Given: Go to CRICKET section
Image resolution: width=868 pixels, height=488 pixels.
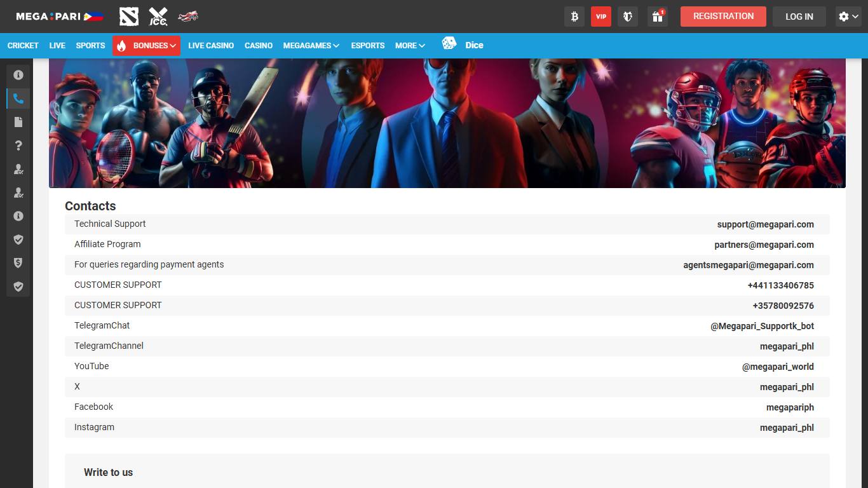Looking at the screenshot, I should click(23, 46).
